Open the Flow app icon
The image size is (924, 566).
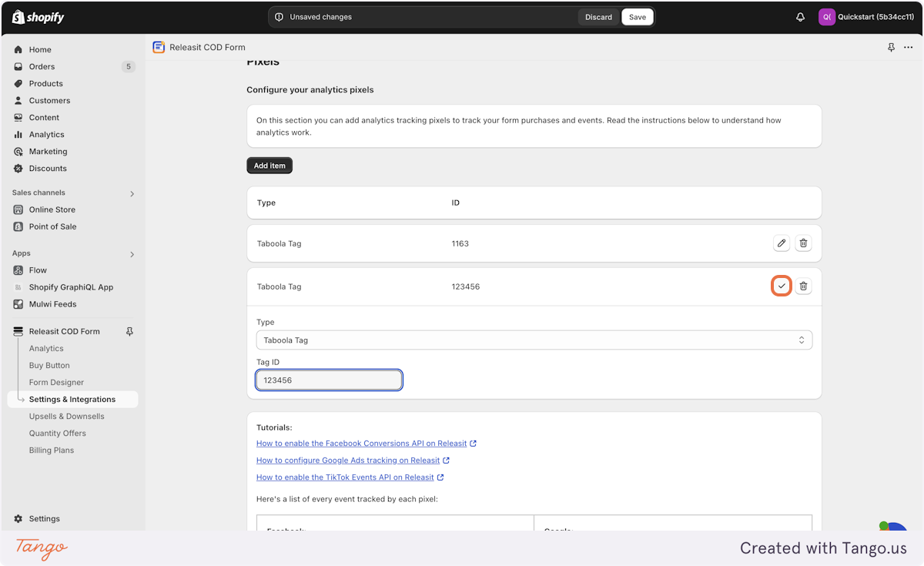(18, 270)
